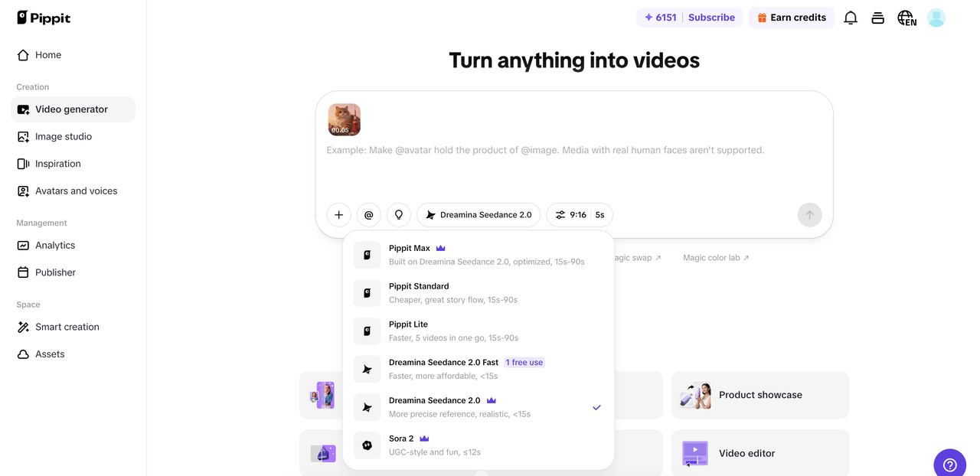980x476 pixels.
Task: Click the Pippit logo
Action: coord(44,18)
